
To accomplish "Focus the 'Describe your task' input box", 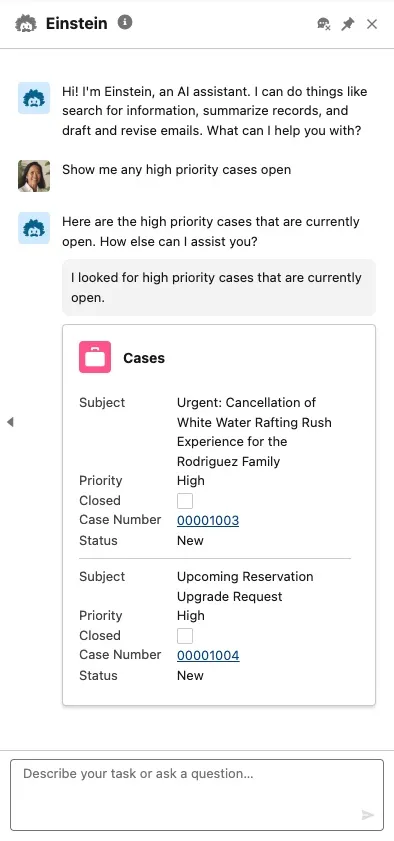I will (197, 795).
